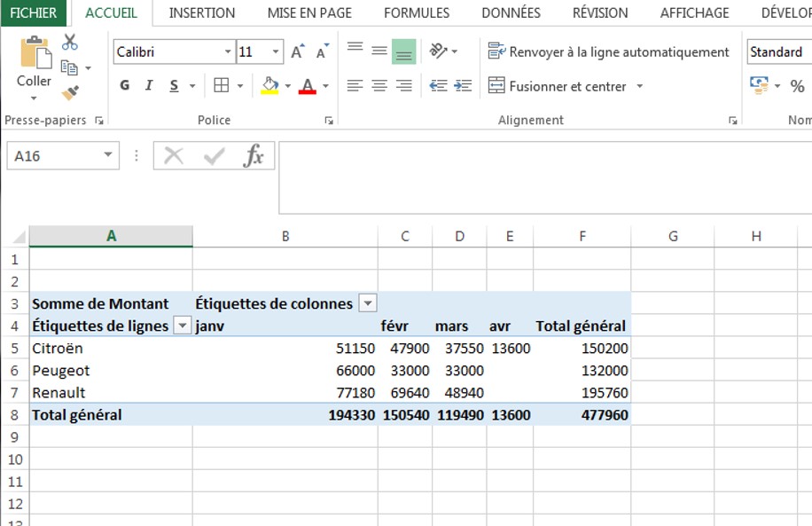The height and width of the screenshot is (526, 812).
Task: Select row 8 header
Action: point(14,414)
